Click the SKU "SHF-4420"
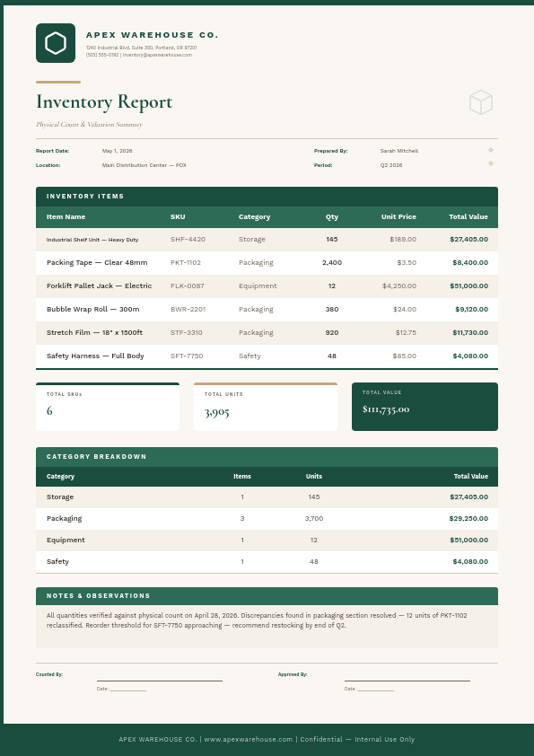Image resolution: width=534 pixels, height=756 pixels. click(188, 239)
